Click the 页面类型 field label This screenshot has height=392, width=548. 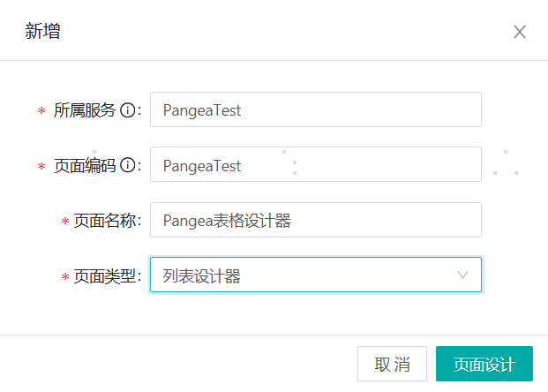tap(106, 276)
